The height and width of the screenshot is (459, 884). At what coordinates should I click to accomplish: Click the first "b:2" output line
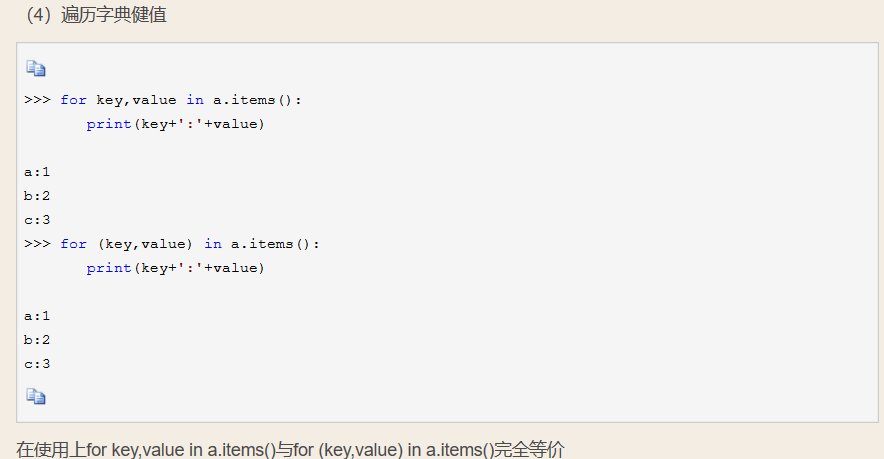(x=37, y=196)
